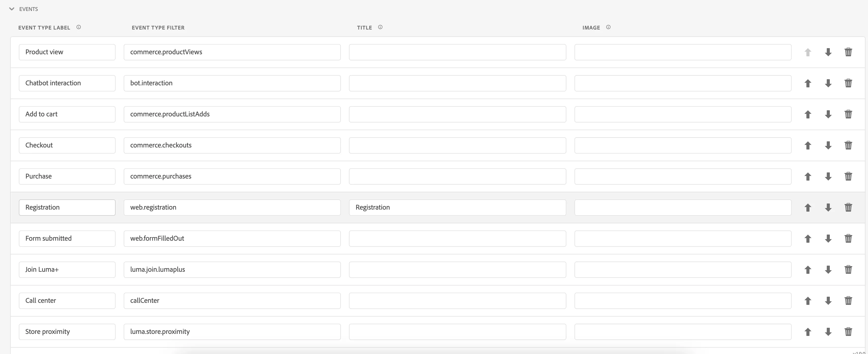Focus the Call center image field

(683, 301)
